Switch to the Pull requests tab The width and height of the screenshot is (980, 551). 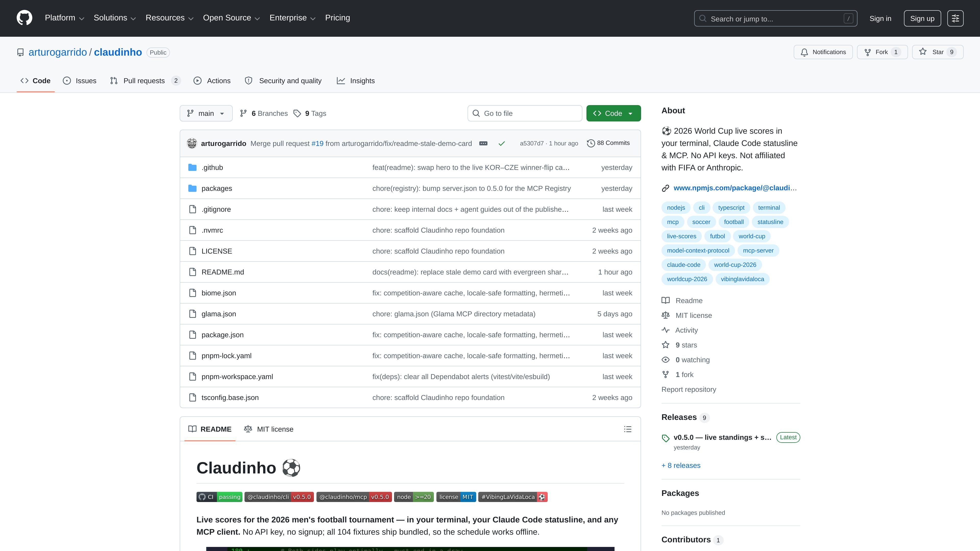[x=145, y=81]
